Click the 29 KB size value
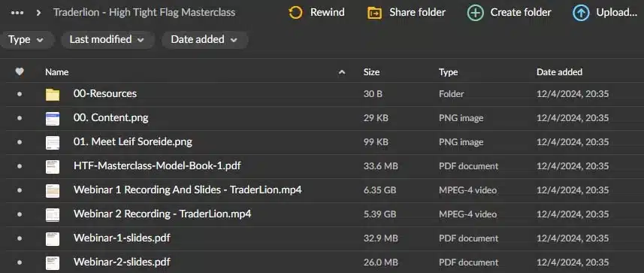The height and width of the screenshot is (273, 644). tap(376, 118)
